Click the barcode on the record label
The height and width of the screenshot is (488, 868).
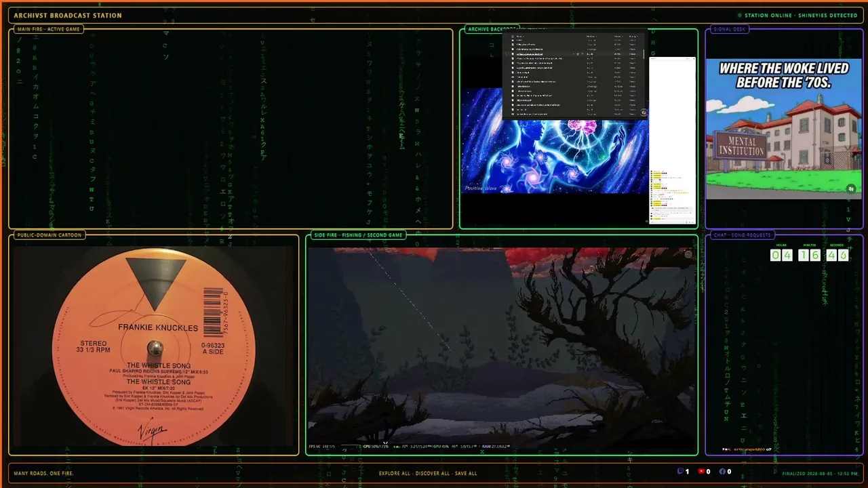click(214, 312)
